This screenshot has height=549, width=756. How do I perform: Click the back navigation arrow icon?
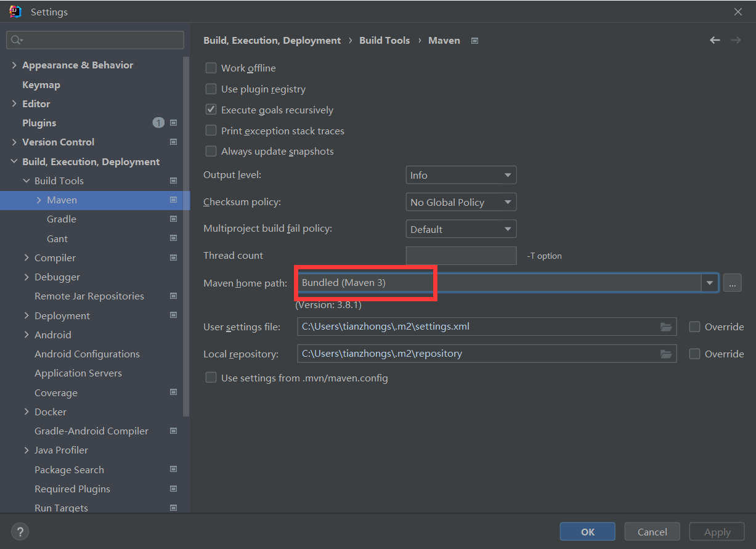[715, 40]
